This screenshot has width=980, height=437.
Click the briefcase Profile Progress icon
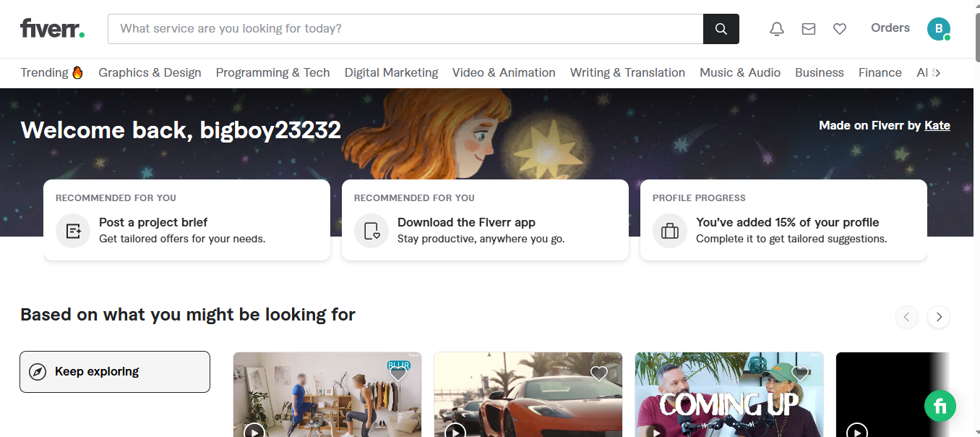[669, 230]
